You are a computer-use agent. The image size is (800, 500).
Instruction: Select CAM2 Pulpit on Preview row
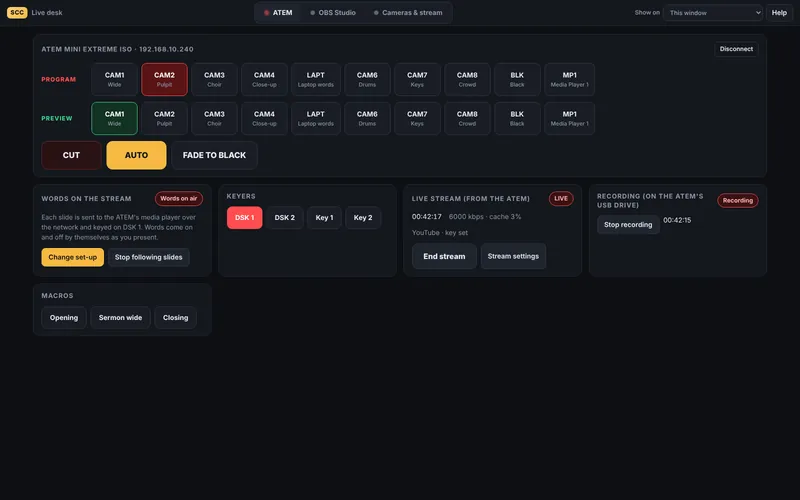[164, 118]
